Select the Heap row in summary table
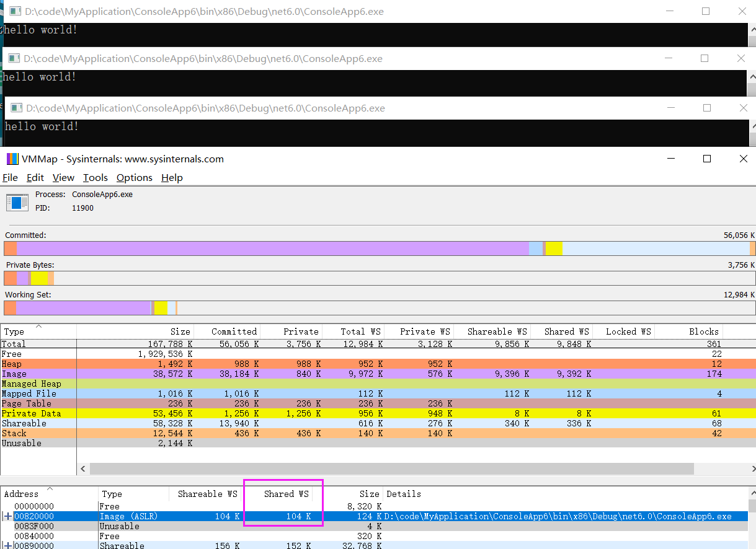Screen dimensions: 756x549 (x=378, y=364)
